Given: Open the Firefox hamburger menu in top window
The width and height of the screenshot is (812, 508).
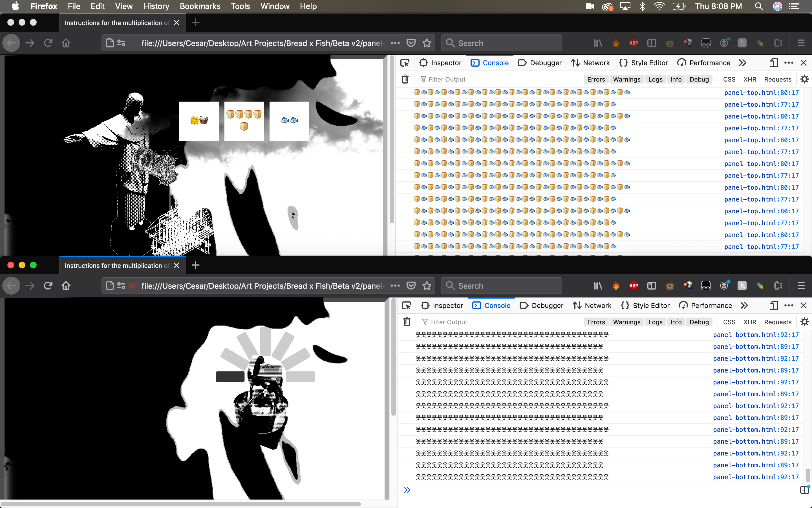Looking at the screenshot, I should (x=801, y=43).
